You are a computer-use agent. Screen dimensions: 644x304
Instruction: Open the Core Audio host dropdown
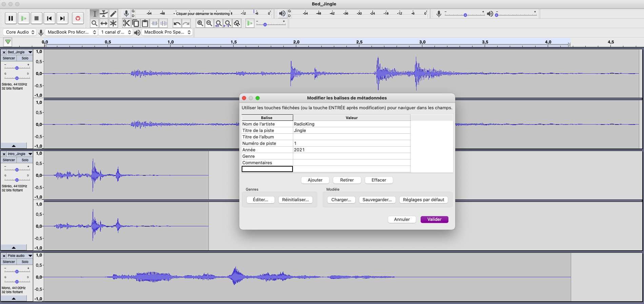19,32
